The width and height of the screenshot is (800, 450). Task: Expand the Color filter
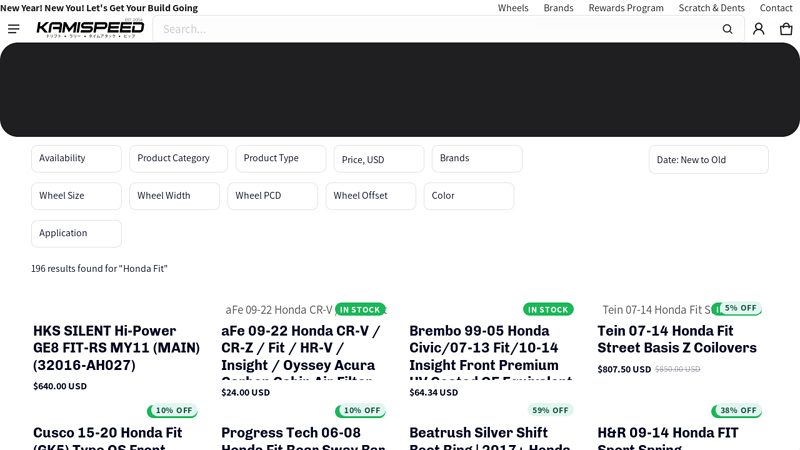click(468, 196)
